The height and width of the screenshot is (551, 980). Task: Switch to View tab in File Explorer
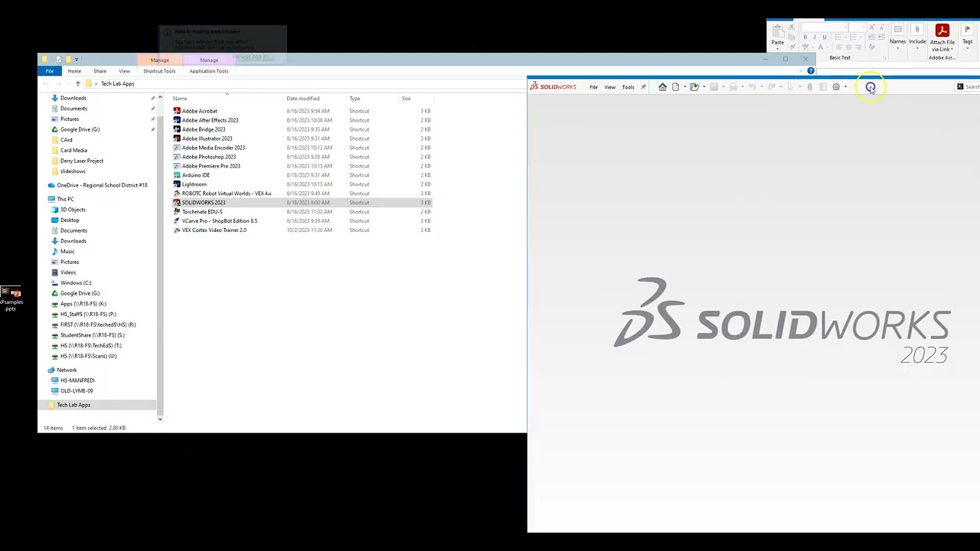click(x=124, y=71)
